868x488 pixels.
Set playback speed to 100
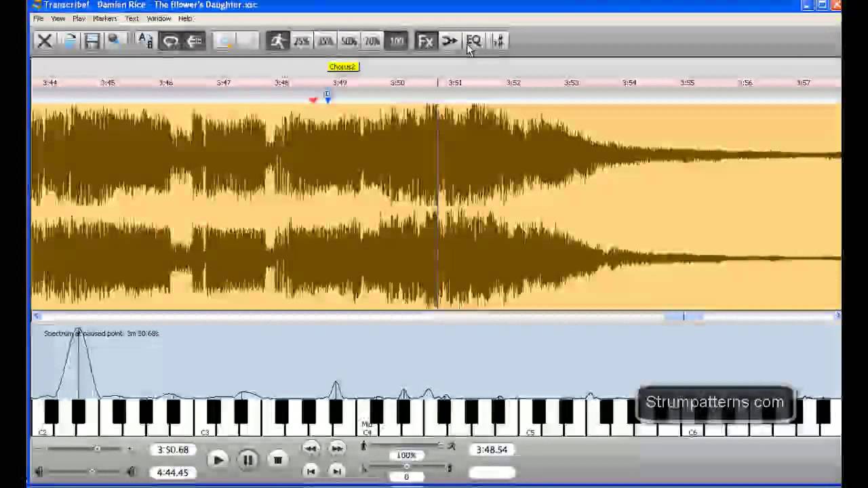(x=396, y=41)
